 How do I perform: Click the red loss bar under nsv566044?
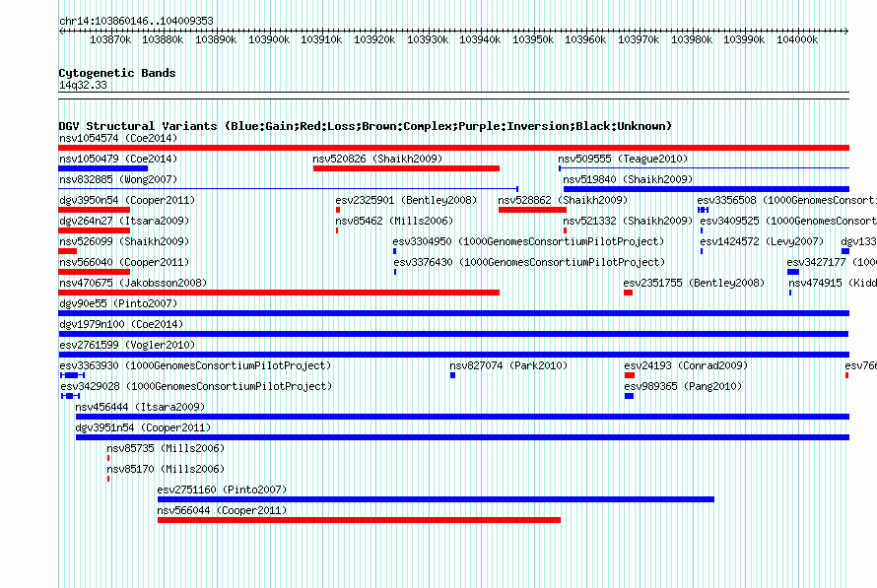[x=359, y=520]
